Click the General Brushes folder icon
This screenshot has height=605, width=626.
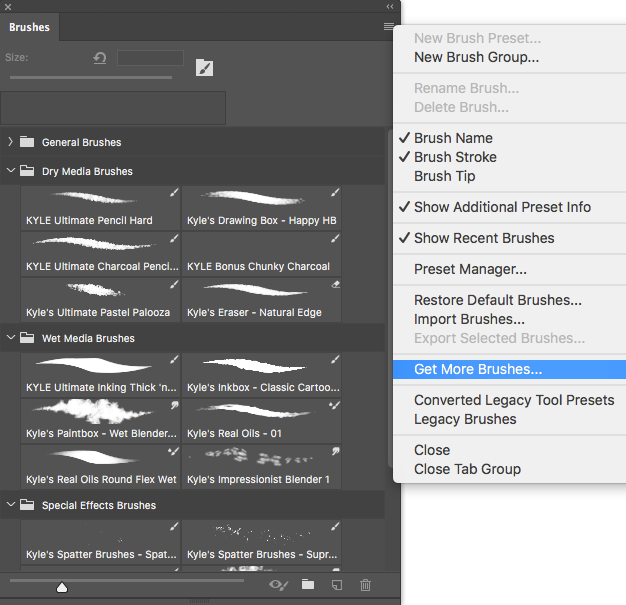(x=27, y=142)
